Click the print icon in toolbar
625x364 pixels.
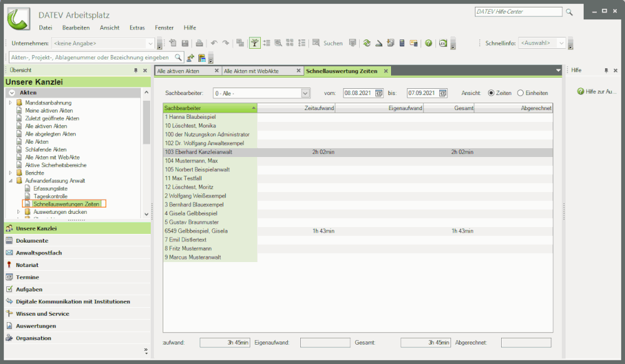pos(200,43)
